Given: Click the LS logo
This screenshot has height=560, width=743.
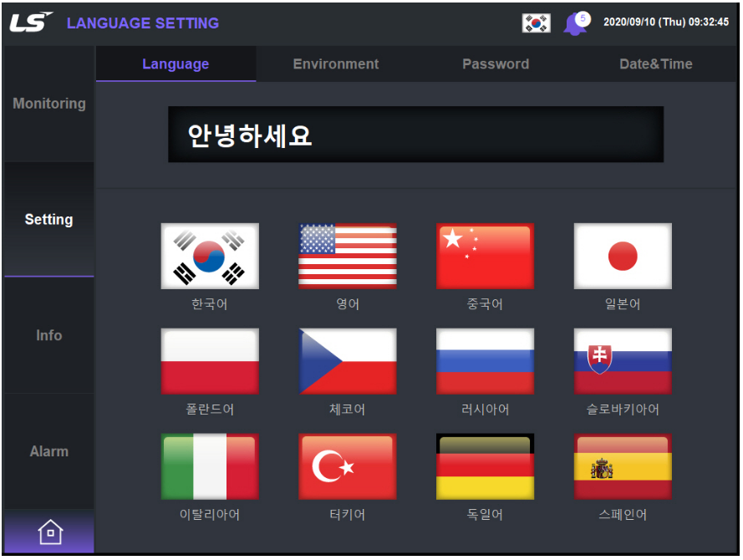Looking at the screenshot, I should pyautogui.click(x=31, y=23).
